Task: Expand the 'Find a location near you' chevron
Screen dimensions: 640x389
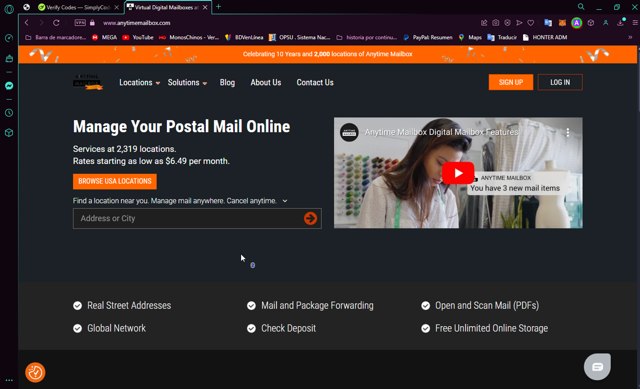Action: pos(285,201)
